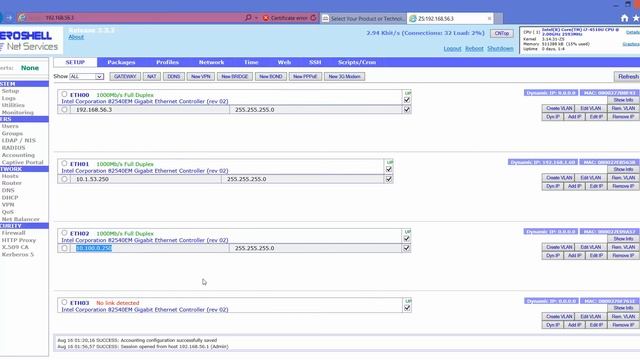Select the ETH02 interface radio button
Screen dimensions: 640x360
click(x=64, y=233)
